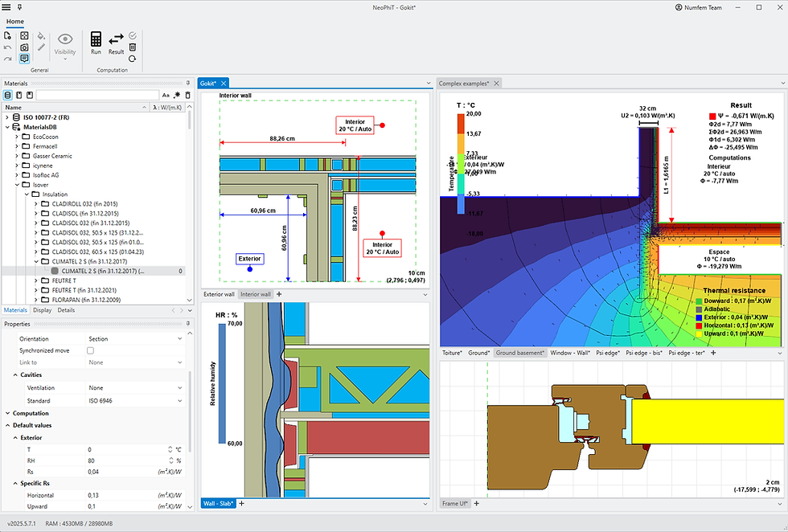Pin the Materials panel
The height and width of the screenshot is (532, 788).
(188, 84)
